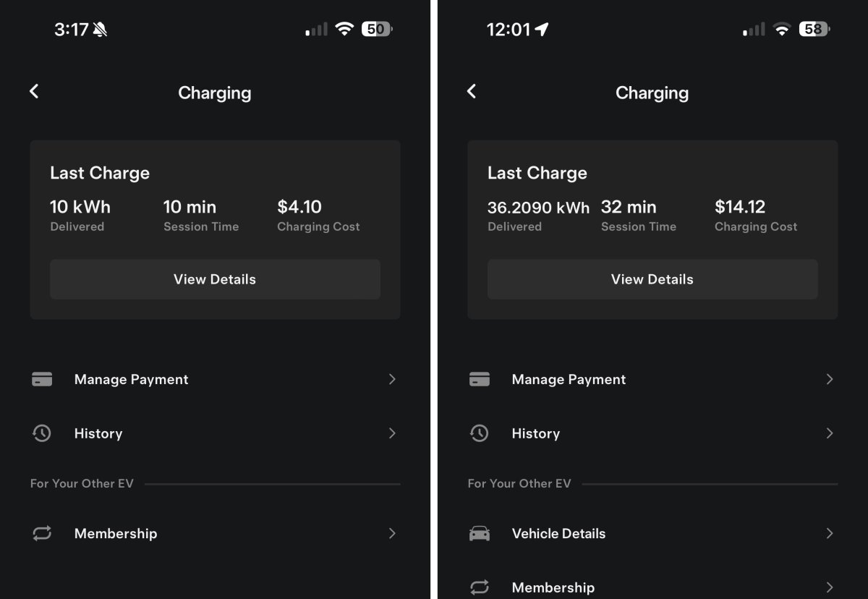Expand History chevron on left screen
868x599 pixels.
tap(392, 433)
